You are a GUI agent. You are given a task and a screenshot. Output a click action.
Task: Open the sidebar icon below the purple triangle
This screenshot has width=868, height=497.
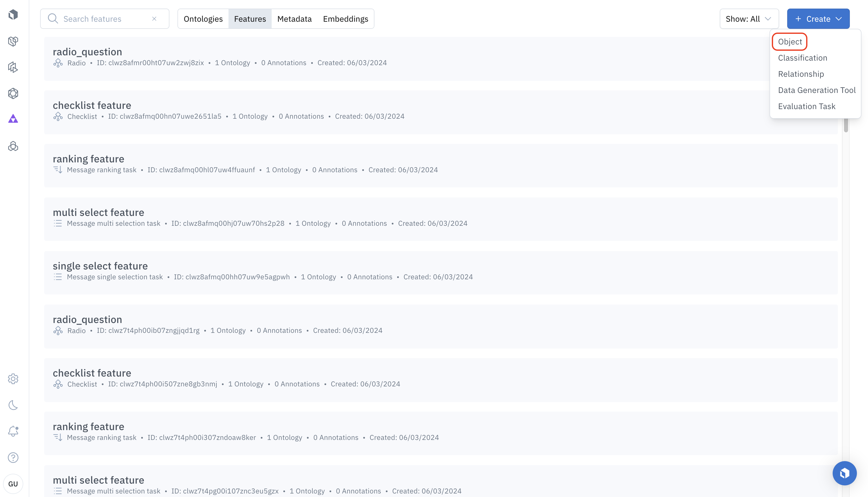pyautogui.click(x=13, y=146)
